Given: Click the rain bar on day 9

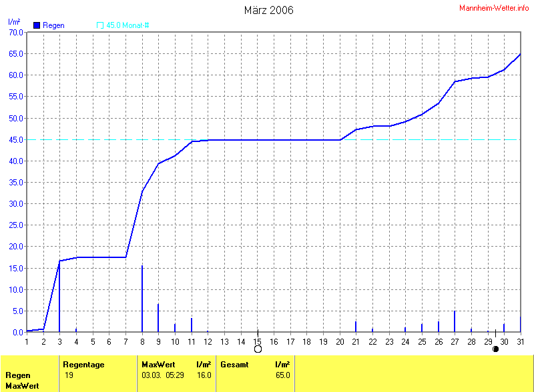Looking at the screenshot, I should point(158,318).
